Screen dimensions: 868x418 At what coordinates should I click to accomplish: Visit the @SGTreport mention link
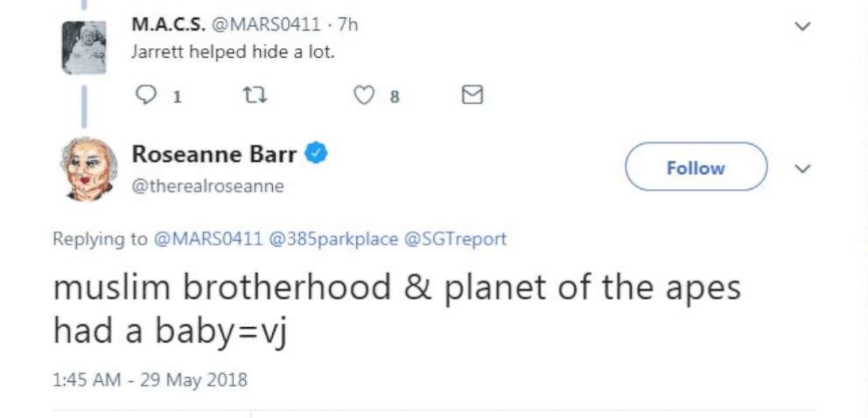click(x=455, y=239)
